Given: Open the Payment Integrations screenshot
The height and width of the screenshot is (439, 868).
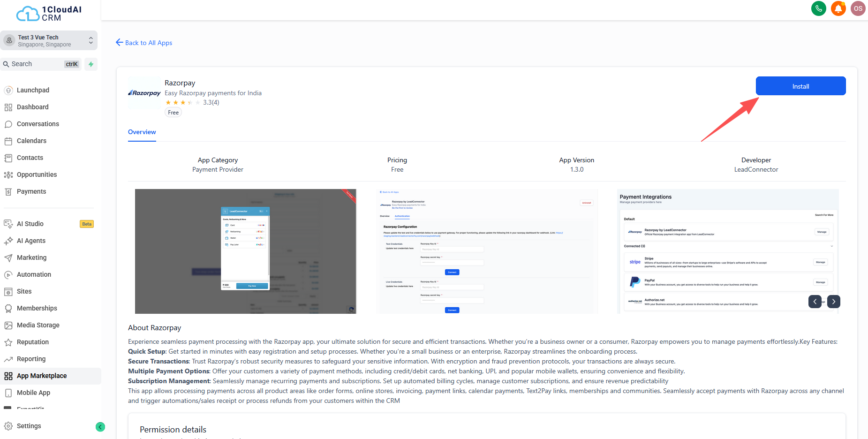Looking at the screenshot, I should tap(728, 251).
